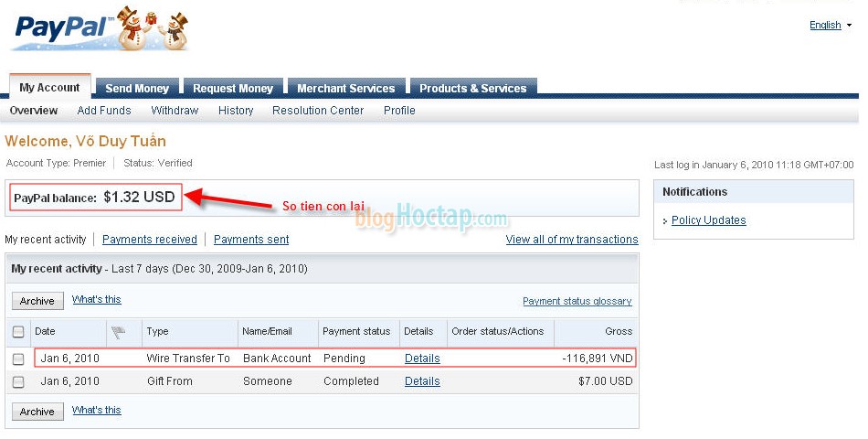Click the Someone name cell

(268, 381)
